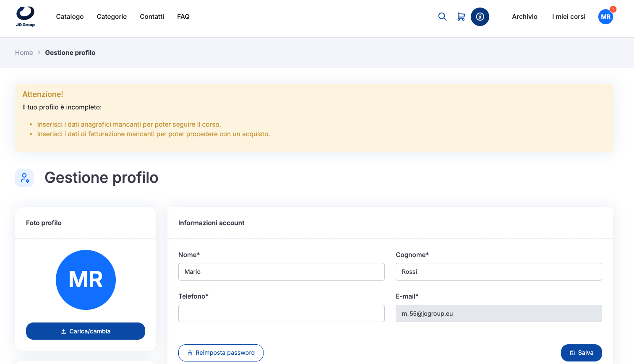Click the JO Group logo
The width and height of the screenshot is (634, 364).
point(25,17)
